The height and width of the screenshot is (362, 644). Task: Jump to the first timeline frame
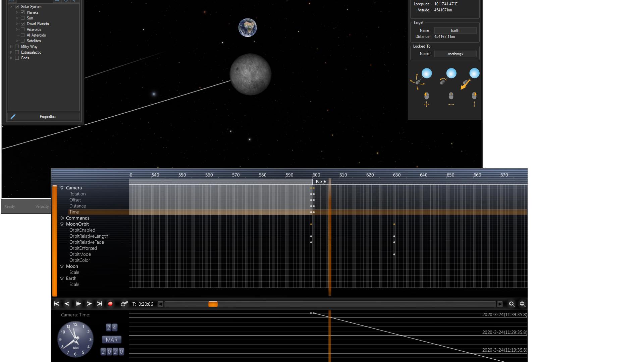57,304
